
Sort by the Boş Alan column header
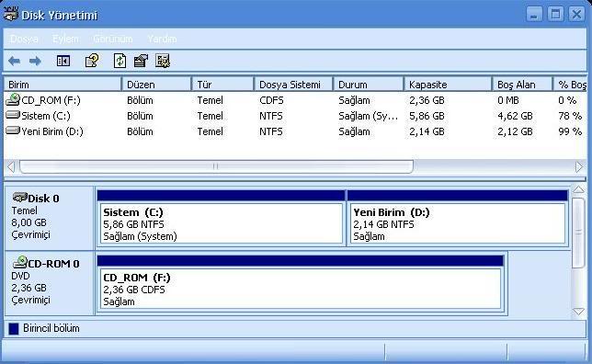click(522, 85)
